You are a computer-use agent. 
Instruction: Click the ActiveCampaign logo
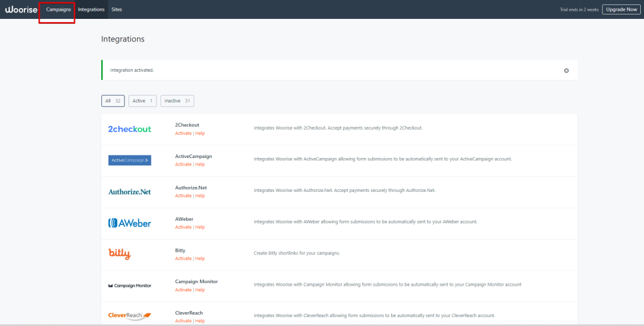click(130, 160)
